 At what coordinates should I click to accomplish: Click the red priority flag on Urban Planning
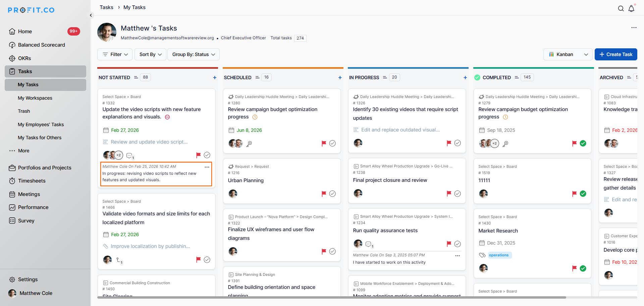pyautogui.click(x=324, y=194)
